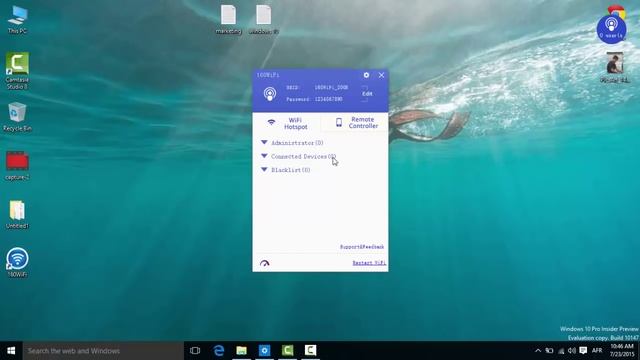Switch to the Remote Controller tab
The height and width of the screenshot is (360, 640).
click(x=356, y=123)
